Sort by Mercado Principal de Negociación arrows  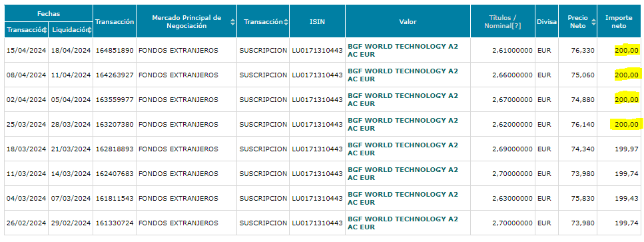(x=233, y=22)
